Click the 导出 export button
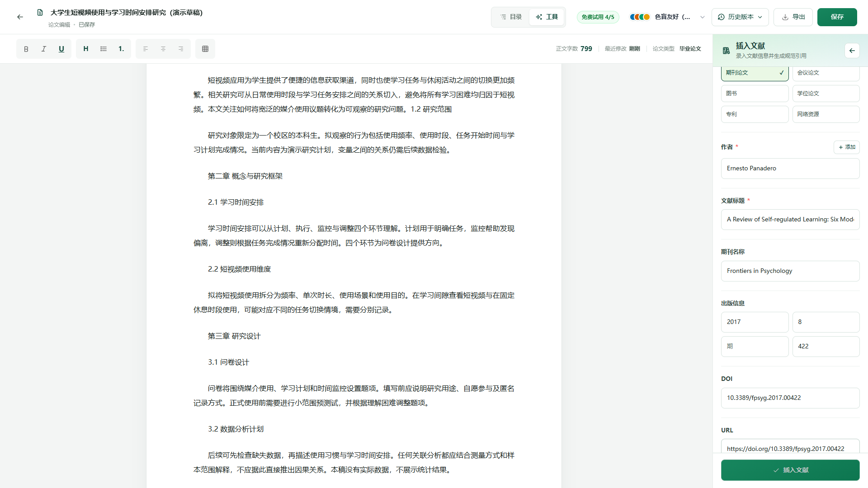 pos(793,17)
